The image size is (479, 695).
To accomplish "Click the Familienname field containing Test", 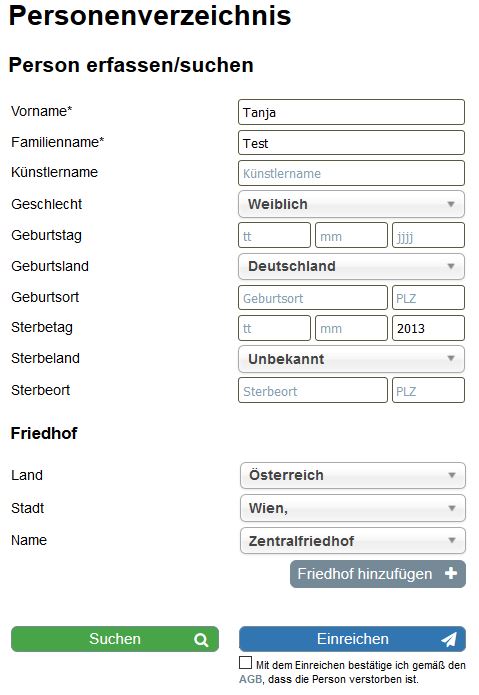I will 351,143.
